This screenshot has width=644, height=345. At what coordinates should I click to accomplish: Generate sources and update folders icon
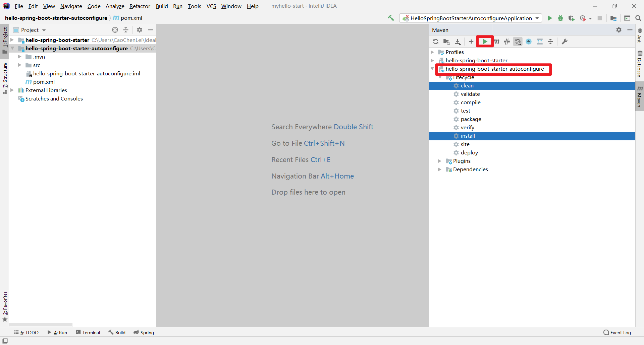[x=446, y=42]
